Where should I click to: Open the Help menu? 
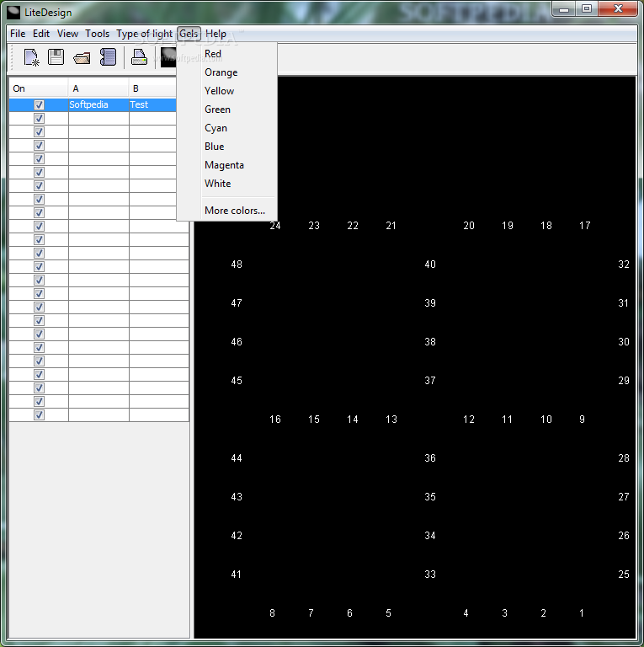pos(216,34)
